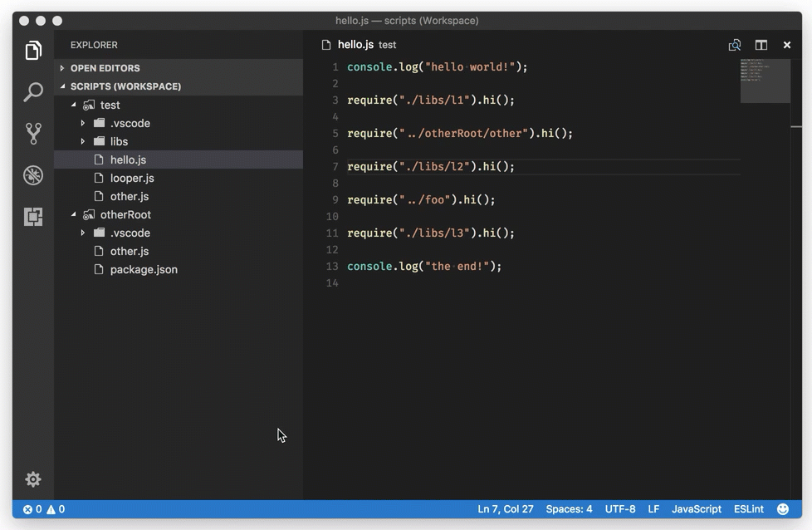Collapse the libs folder

coord(118,141)
